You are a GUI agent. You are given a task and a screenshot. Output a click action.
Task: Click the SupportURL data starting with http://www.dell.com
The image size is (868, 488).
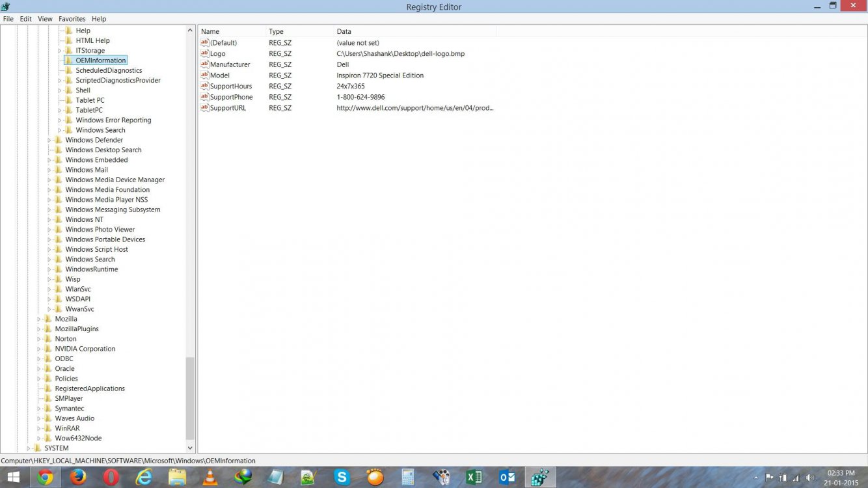415,108
